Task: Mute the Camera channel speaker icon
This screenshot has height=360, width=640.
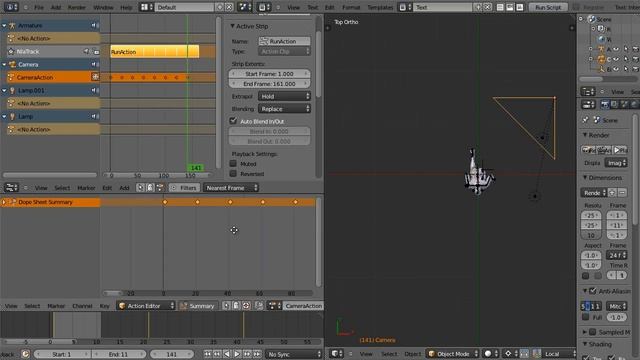Action: click(x=95, y=64)
